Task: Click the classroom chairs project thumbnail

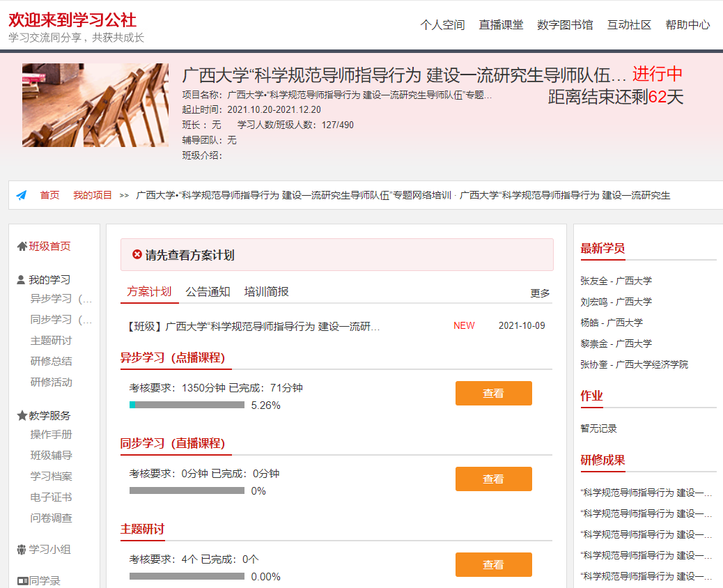Action: pos(95,105)
